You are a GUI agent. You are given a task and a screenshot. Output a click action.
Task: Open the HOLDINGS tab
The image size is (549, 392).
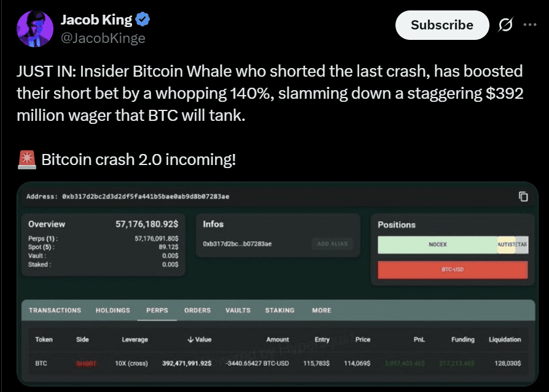(x=113, y=310)
